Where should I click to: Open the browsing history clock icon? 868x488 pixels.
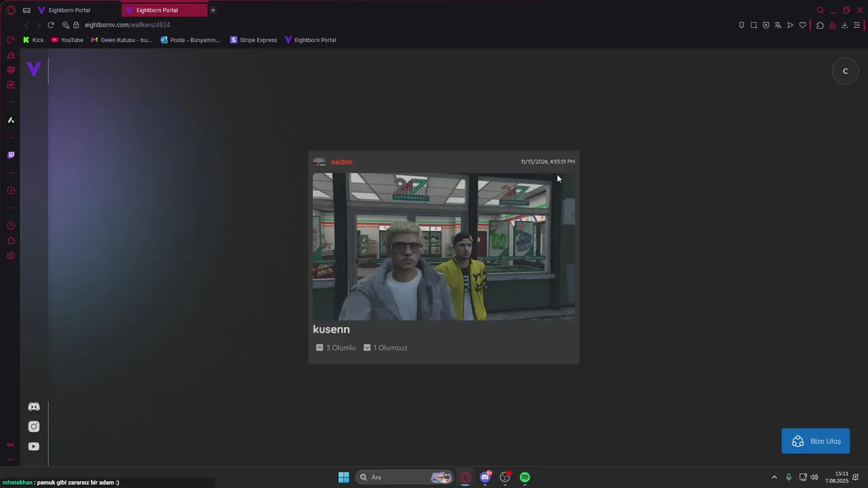11,226
